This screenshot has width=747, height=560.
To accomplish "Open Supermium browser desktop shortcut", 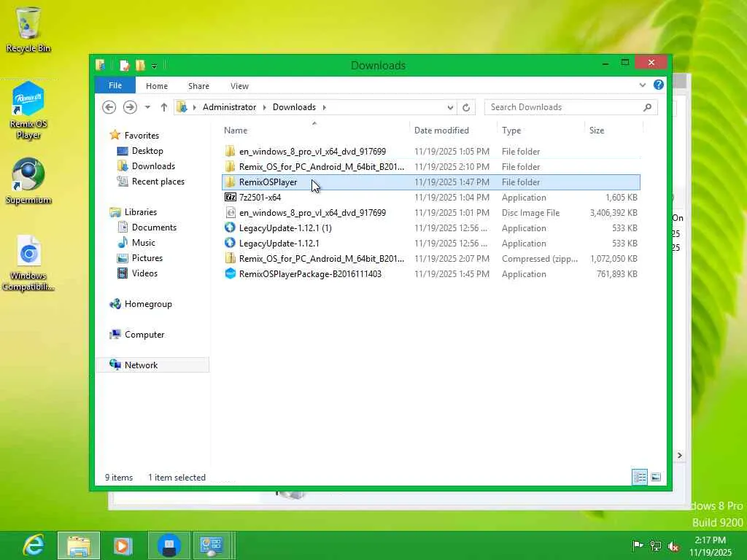I will 28,182.
